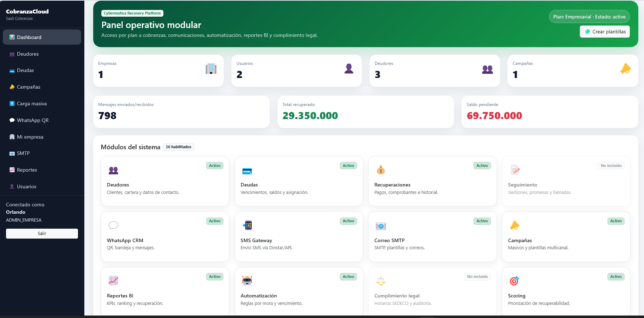The height and width of the screenshot is (318, 644).
Task: Click the Saldo pendiente value 69.750.000
Action: click(x=494, y=116)
